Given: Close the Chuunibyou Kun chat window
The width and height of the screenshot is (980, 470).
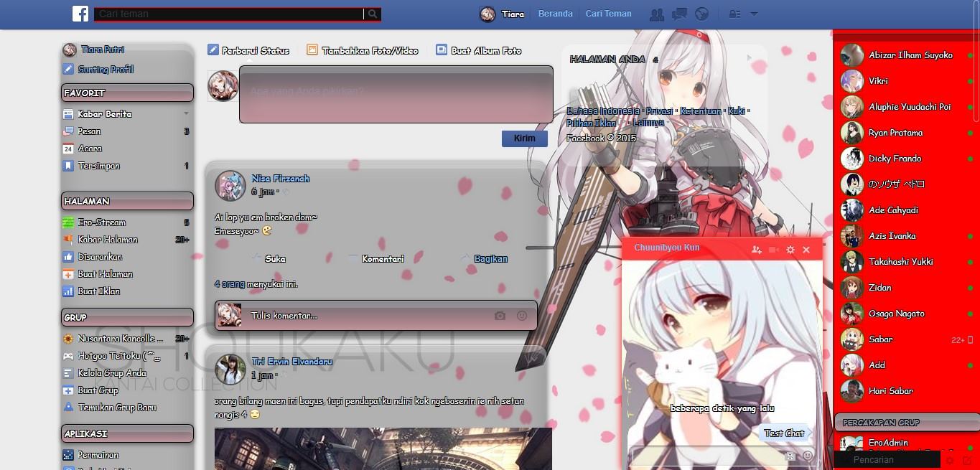Looking at the screenshot, I should click(806, 249).
